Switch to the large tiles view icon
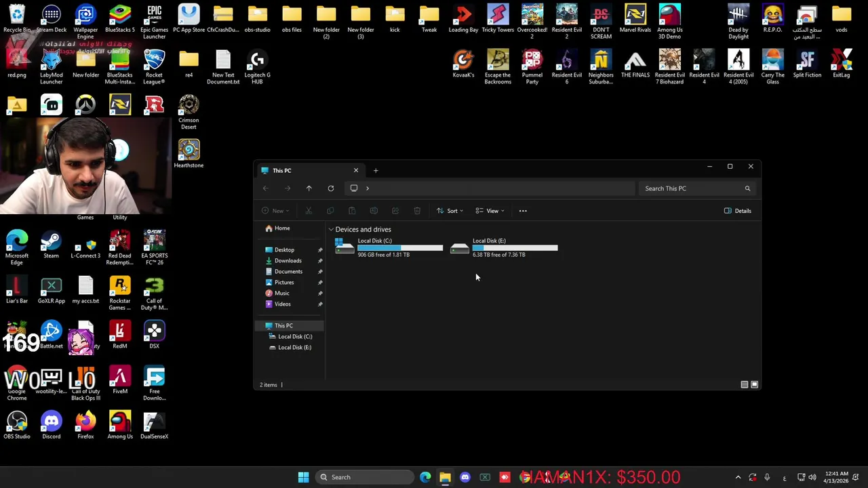This screenshot has width=868, height=488. (x=754, y=385)
